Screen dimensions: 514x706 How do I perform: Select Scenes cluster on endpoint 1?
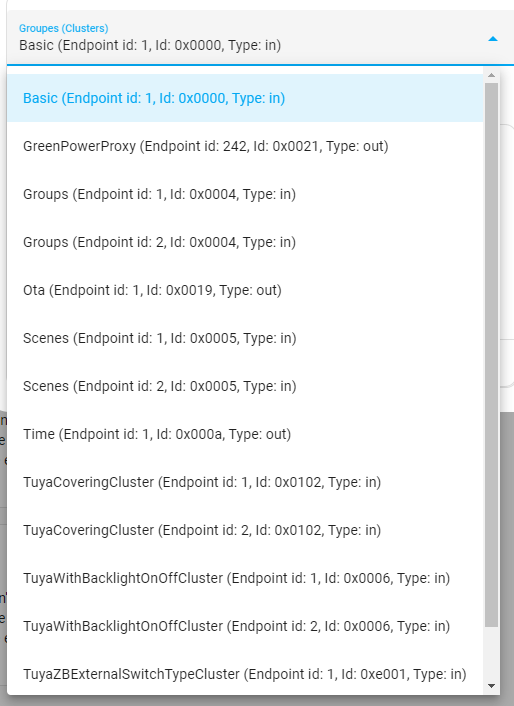point(245,338)
